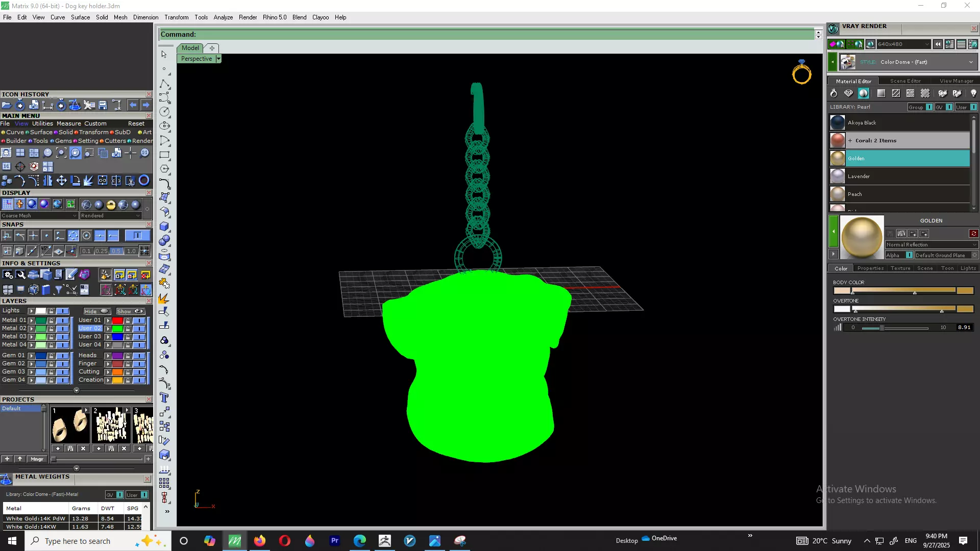
Task: Toggle the Group switch in Pearl library
Action: click(x=929, y=107)
